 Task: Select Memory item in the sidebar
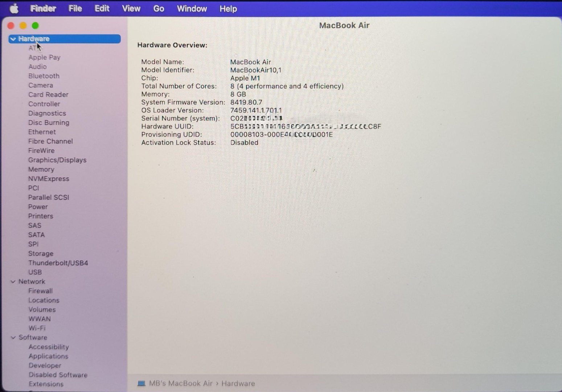coord(41,170)
